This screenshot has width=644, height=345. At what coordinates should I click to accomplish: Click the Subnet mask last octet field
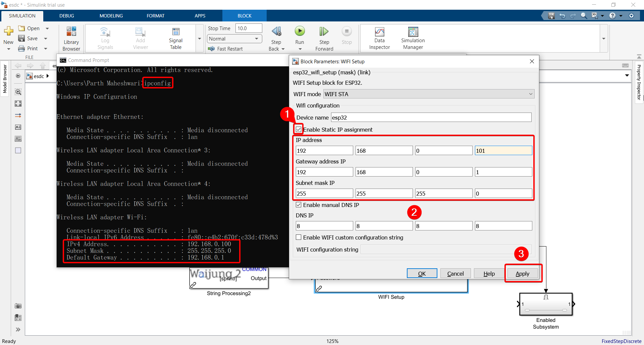tap(503, 193)
